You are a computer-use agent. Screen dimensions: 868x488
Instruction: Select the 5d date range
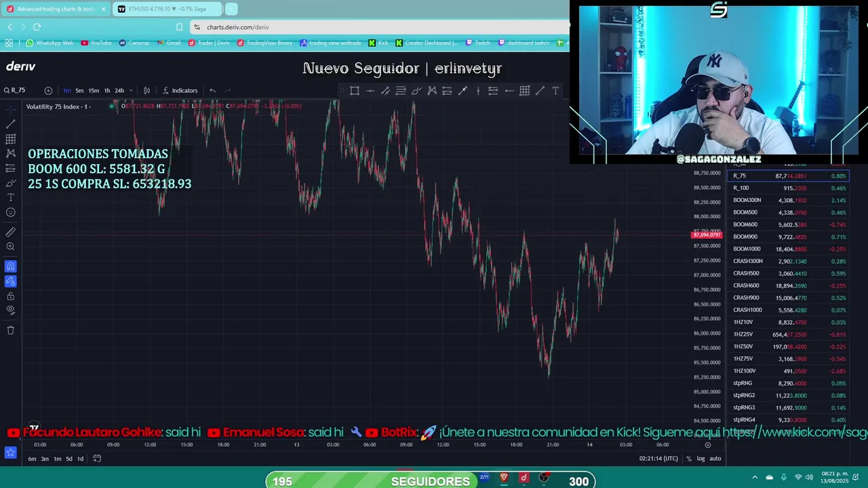click(69, 459)
